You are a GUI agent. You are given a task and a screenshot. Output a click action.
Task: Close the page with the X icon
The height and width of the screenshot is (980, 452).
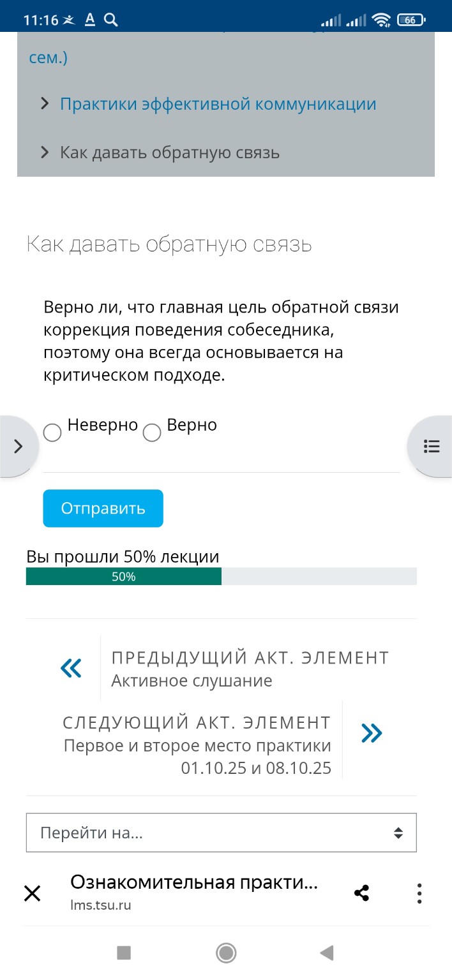pos(31,893)
